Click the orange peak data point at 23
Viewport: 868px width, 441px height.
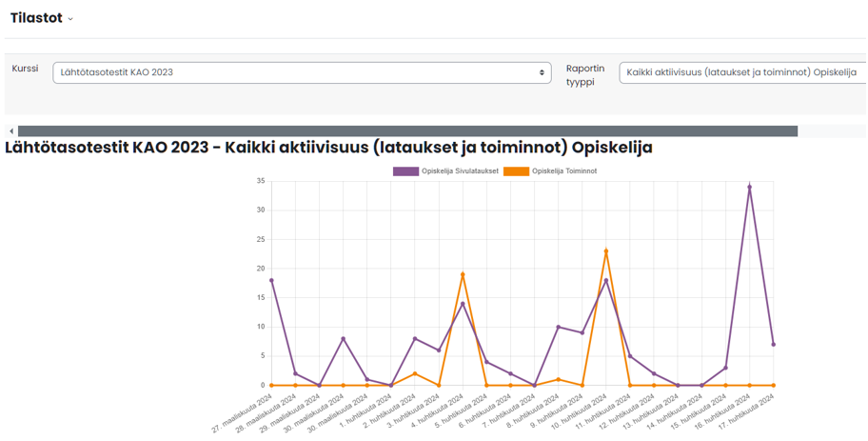(x=606, y=251)
